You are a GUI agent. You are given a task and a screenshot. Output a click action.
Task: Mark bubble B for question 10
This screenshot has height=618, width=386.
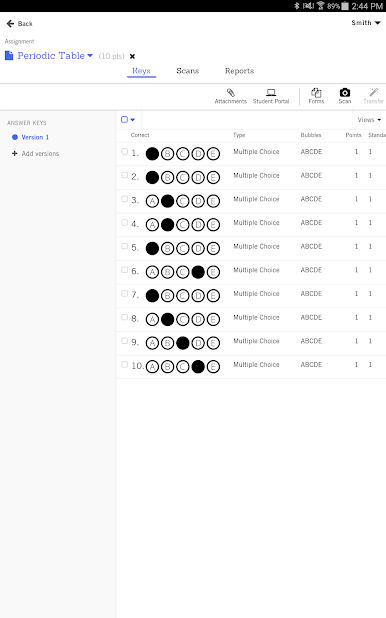[168, 367]
